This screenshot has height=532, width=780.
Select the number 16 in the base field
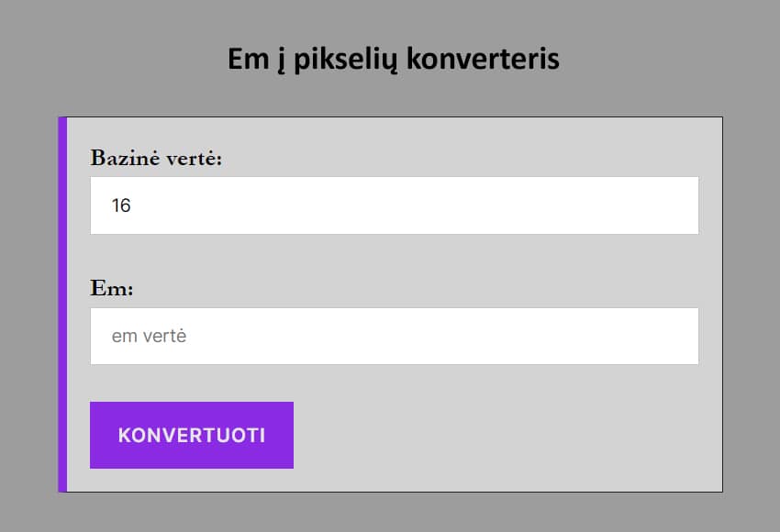[x=121, y=205]
